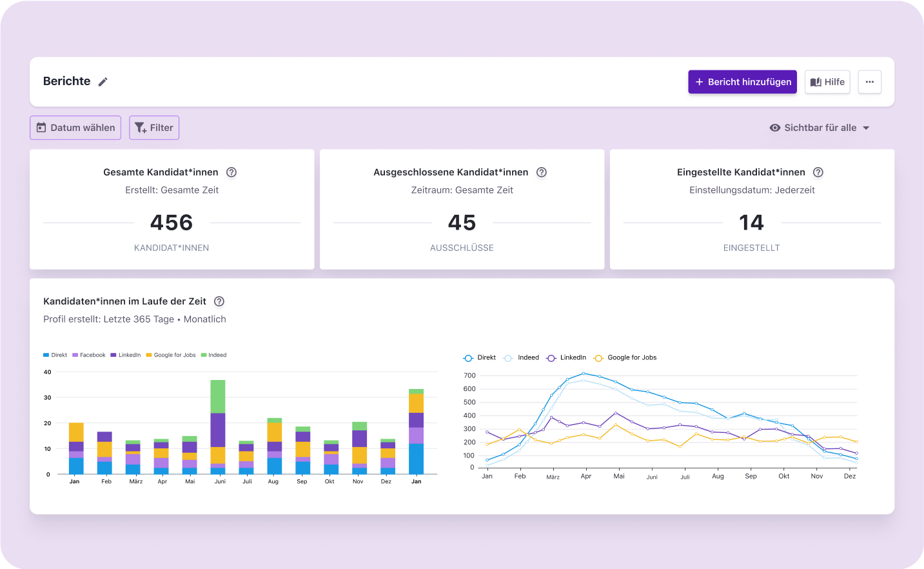Click the eye icon beside Sichtbar für alle

coord(775,127)
